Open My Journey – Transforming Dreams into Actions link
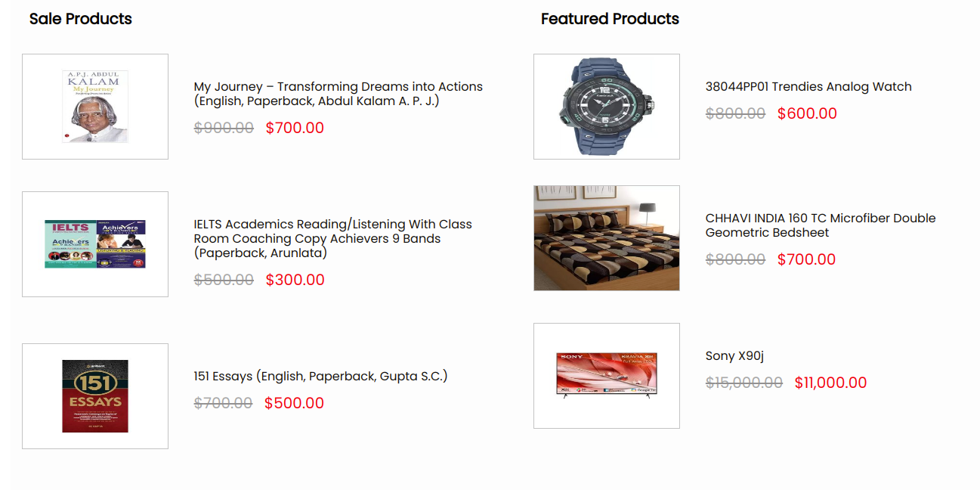Viewport: 980px width, 490px height. [x=338, y=94]
